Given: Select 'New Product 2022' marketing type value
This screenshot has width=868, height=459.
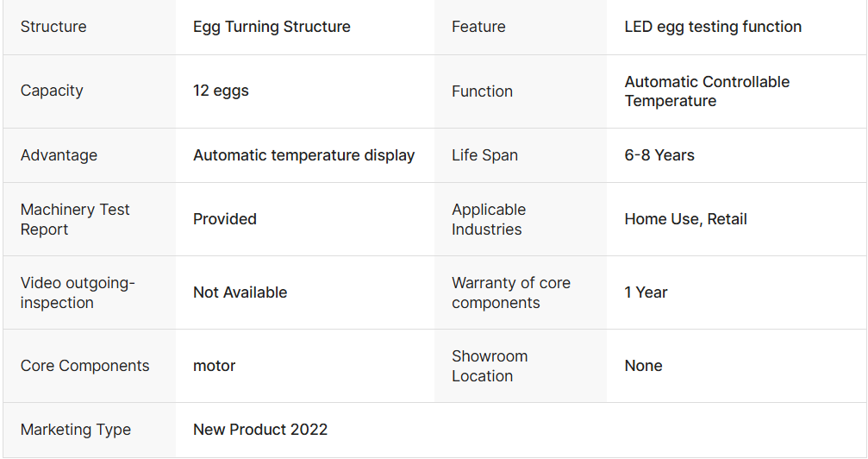Looking at the screenshot, I should (260, 430).
